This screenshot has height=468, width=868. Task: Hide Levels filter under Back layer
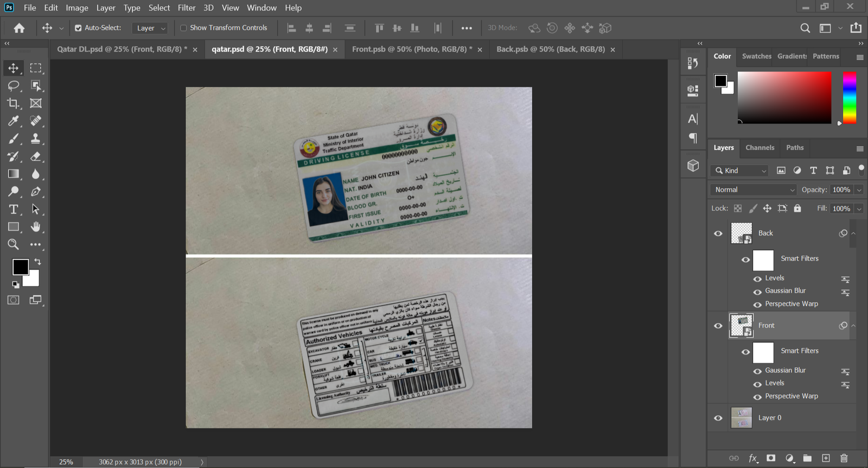(x=757, y=279)
